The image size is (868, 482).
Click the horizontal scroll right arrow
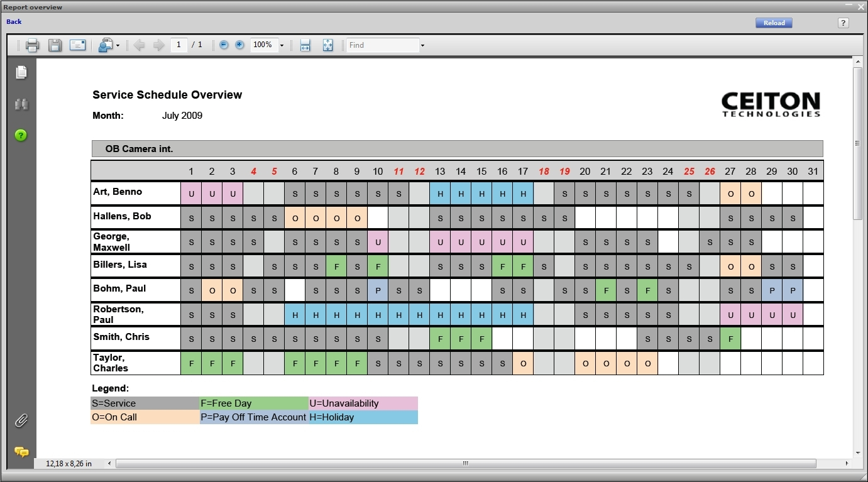click(x=847, y=464)
